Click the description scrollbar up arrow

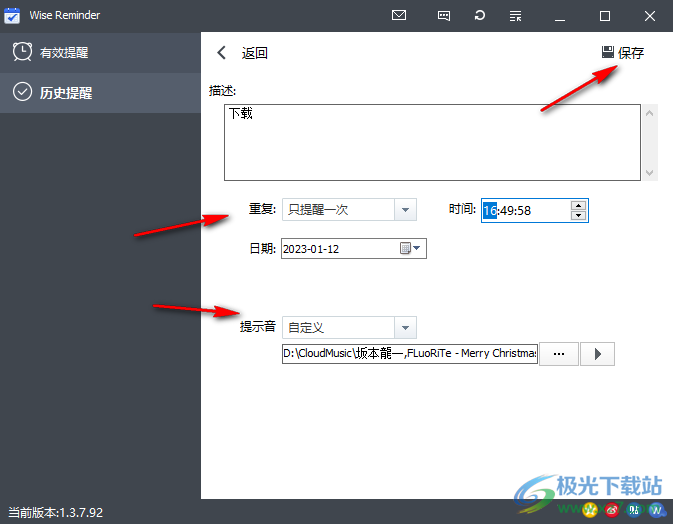coord(649,113)
